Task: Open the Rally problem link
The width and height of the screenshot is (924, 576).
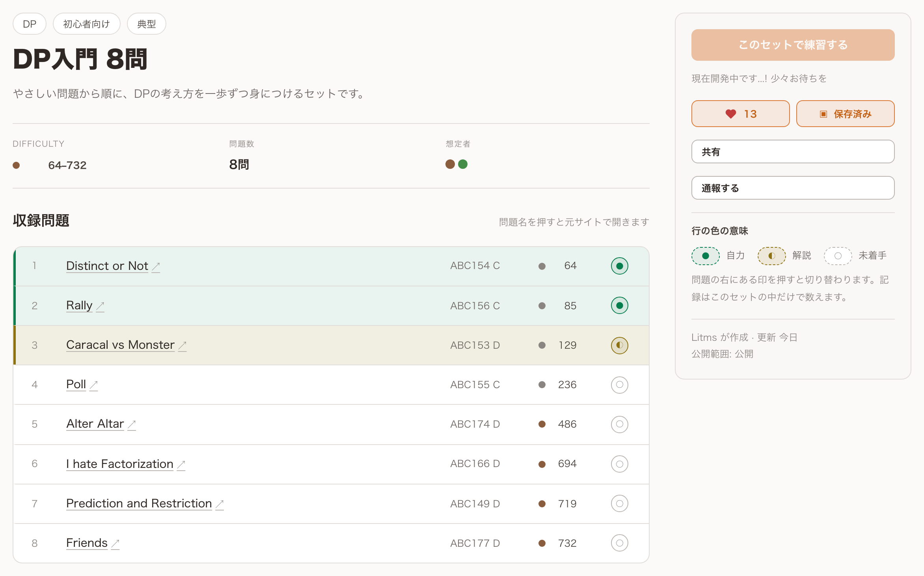Action: [79, 305]
